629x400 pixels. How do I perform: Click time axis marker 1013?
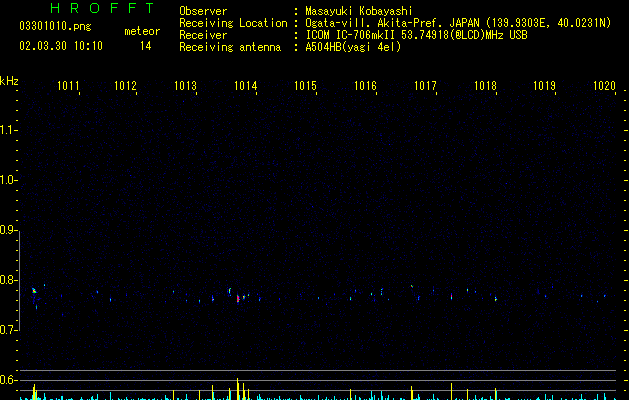[x=185, y=85]
